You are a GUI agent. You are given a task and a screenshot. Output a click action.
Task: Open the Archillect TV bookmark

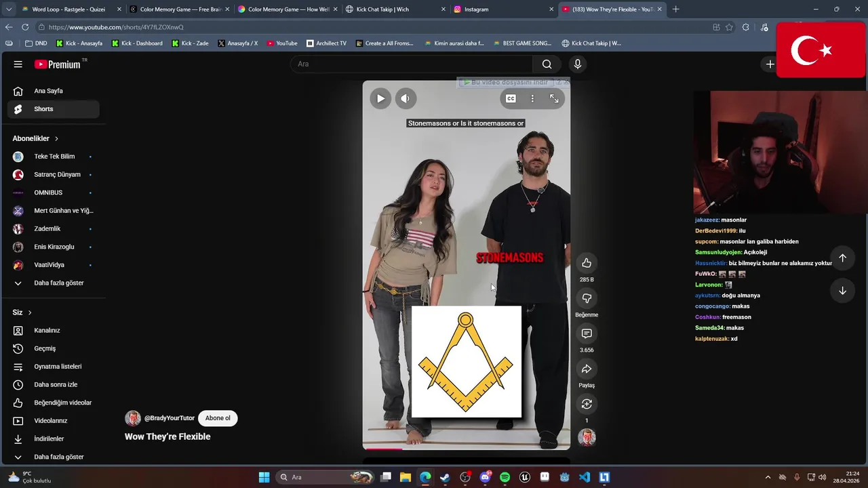tap(326, 43)
